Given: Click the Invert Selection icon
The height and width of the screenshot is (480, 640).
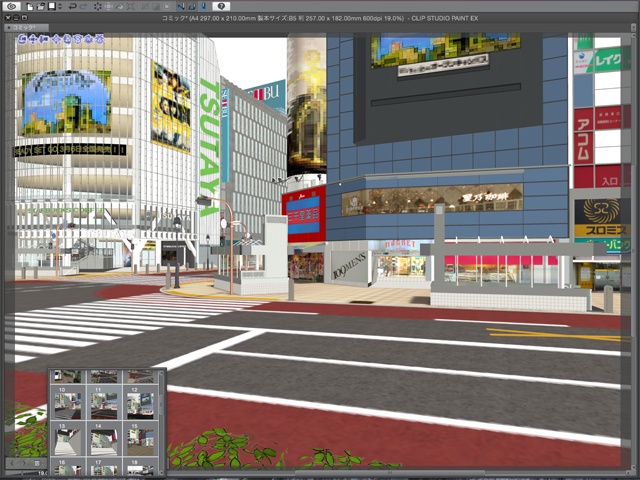Looking at the screenshot, I should (x=156, y=7).
